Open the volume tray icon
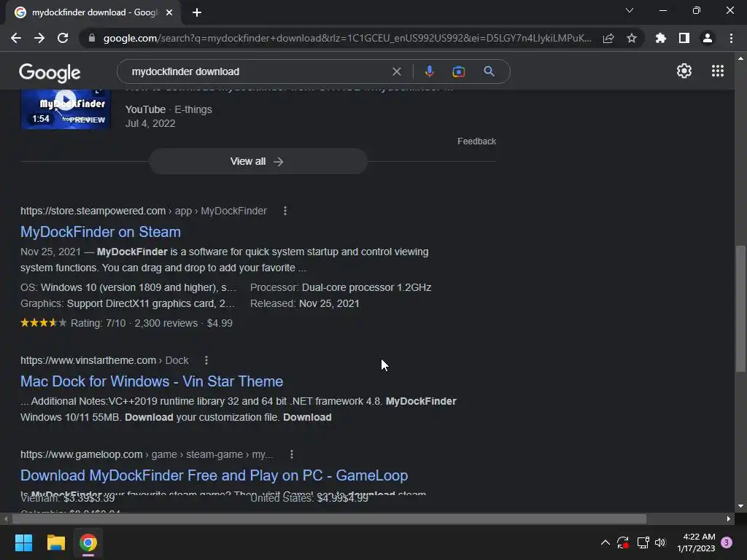Screen dimensions: 747x560 (x=659, y=542)
